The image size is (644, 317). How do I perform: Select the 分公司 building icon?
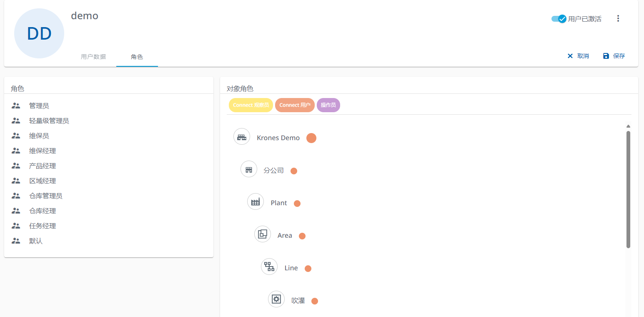click(x=249, y=169)
